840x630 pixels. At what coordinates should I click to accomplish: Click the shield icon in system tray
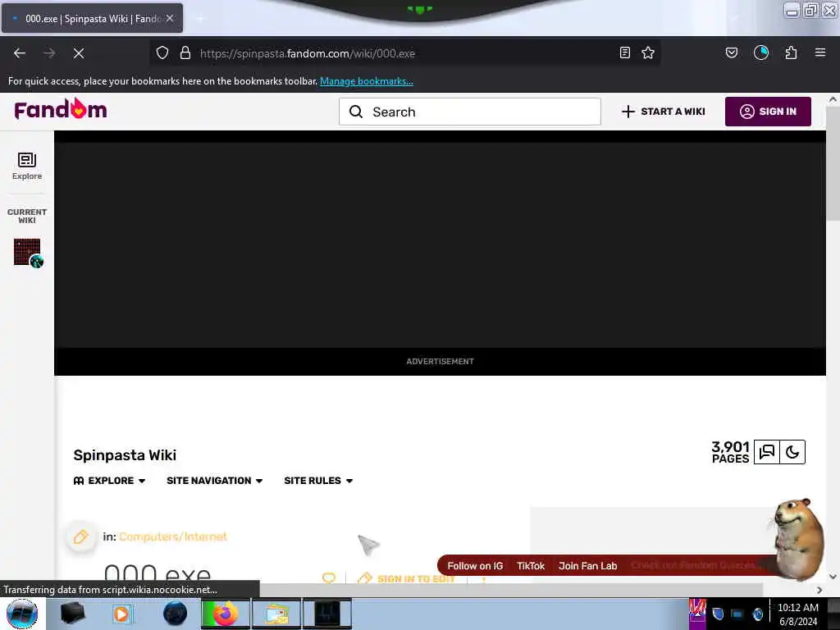pyautogui.click(x=718, y=614)
